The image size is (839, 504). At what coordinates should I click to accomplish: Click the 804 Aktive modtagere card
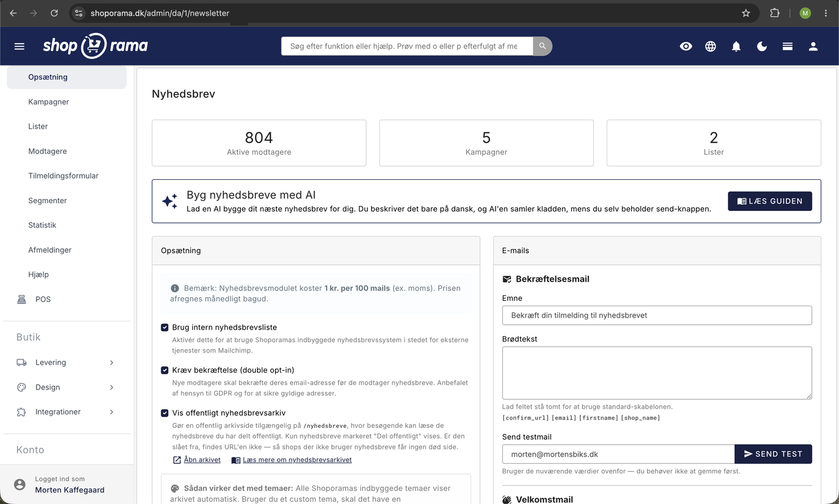click(259, 143)
